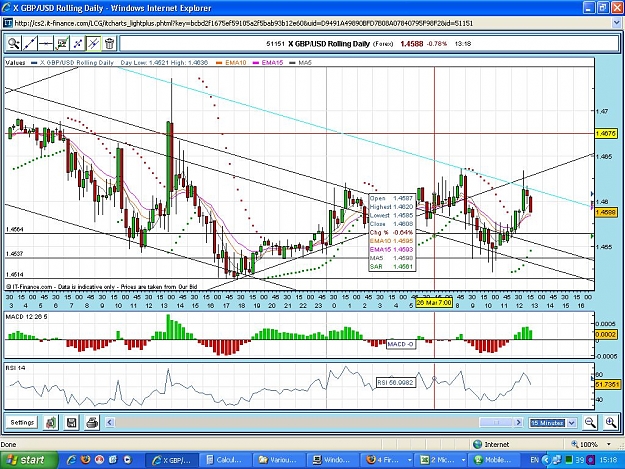The image size is (625, 469).
Task: Click the left arrow of chart scrollbar
Action: [110, 422]
